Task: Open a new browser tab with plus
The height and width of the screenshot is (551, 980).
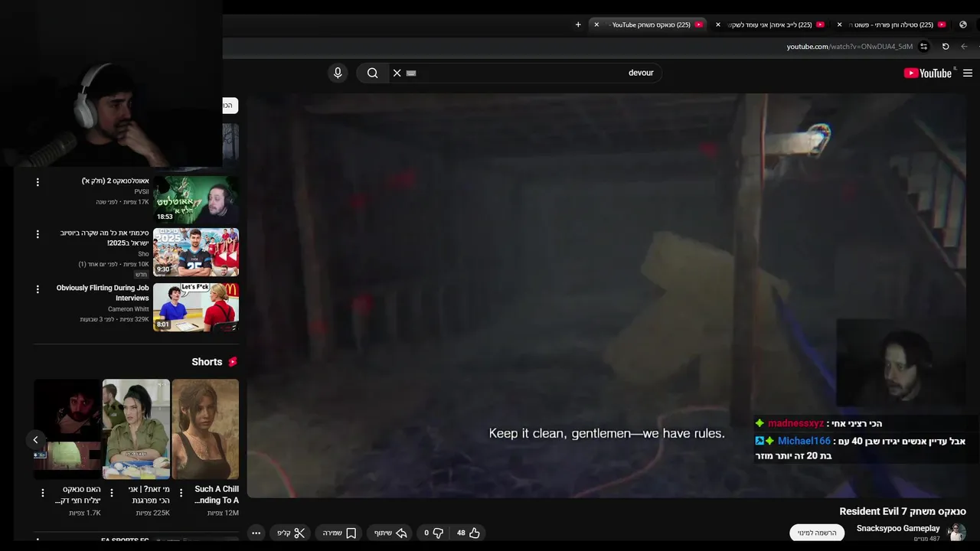Action: pos(578,24)
